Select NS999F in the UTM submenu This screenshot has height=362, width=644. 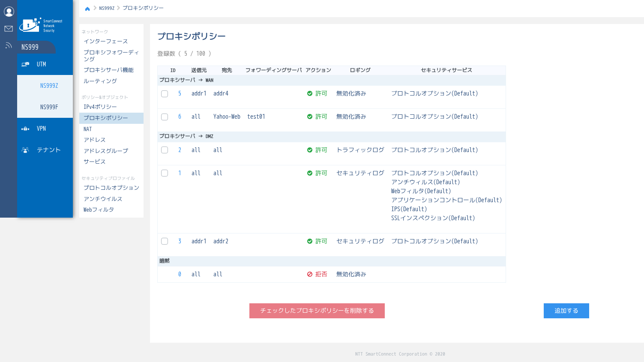(45, 107)
